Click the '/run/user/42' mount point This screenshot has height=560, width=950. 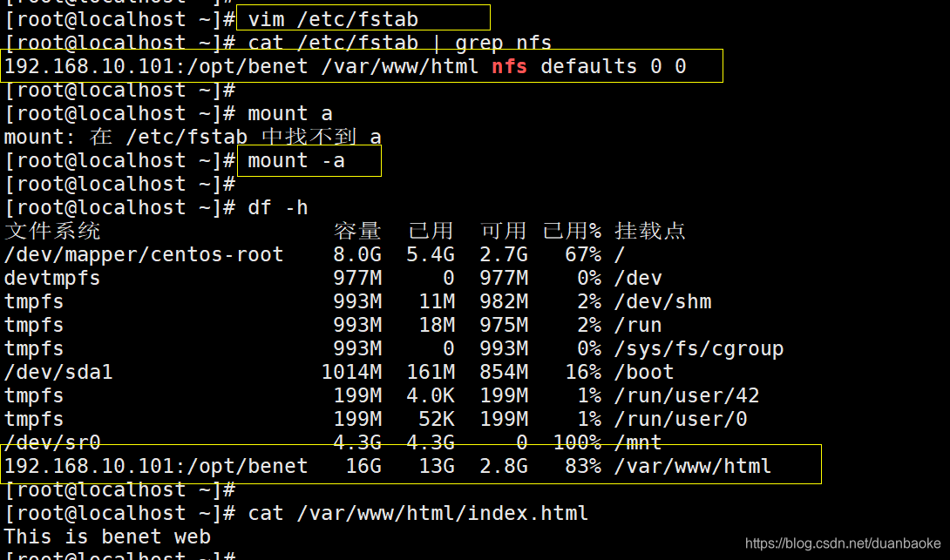coord(687,395)
